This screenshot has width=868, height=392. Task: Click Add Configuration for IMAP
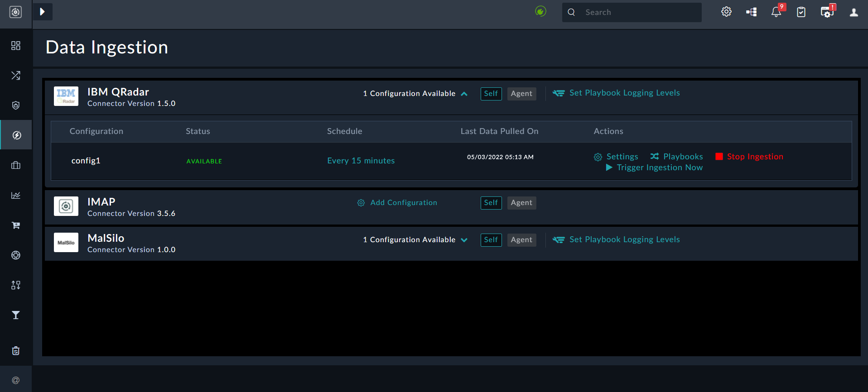tap(397, 203)
